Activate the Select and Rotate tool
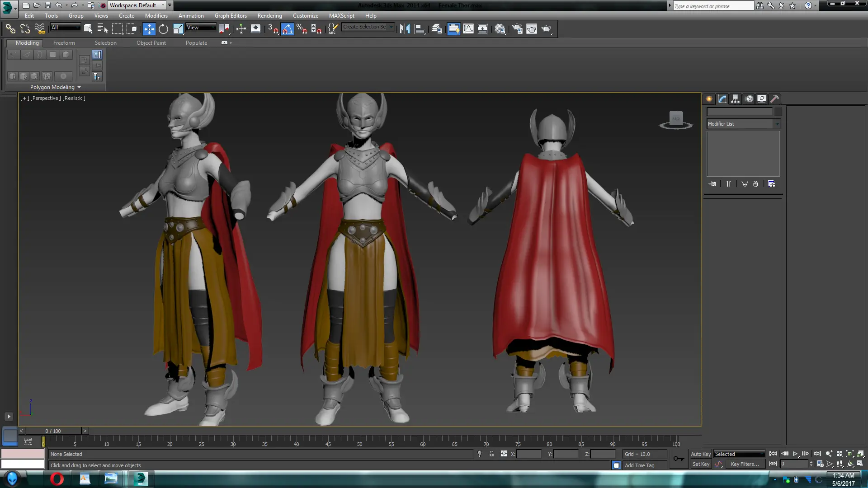This screenshot has height=488, width=868. [163, 29]
